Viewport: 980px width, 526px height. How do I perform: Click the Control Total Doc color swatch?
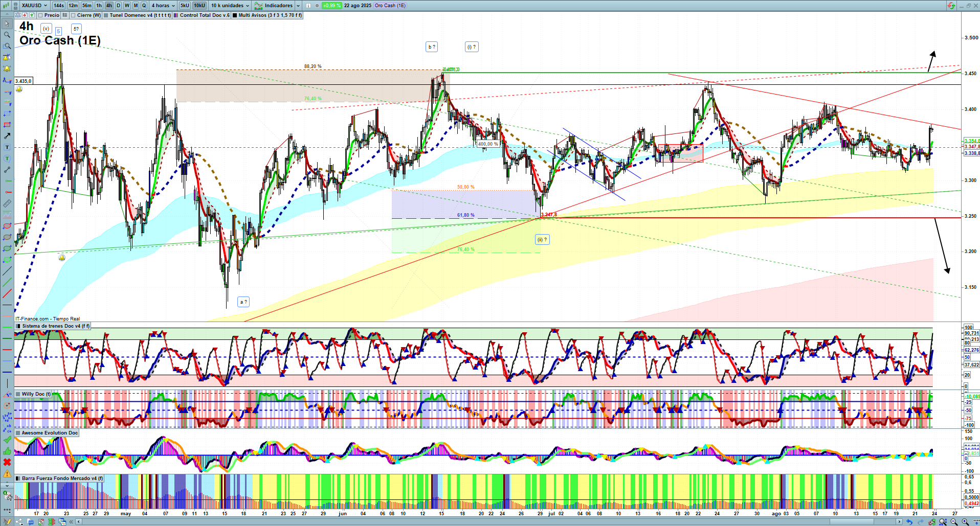[x=176, y=15]
